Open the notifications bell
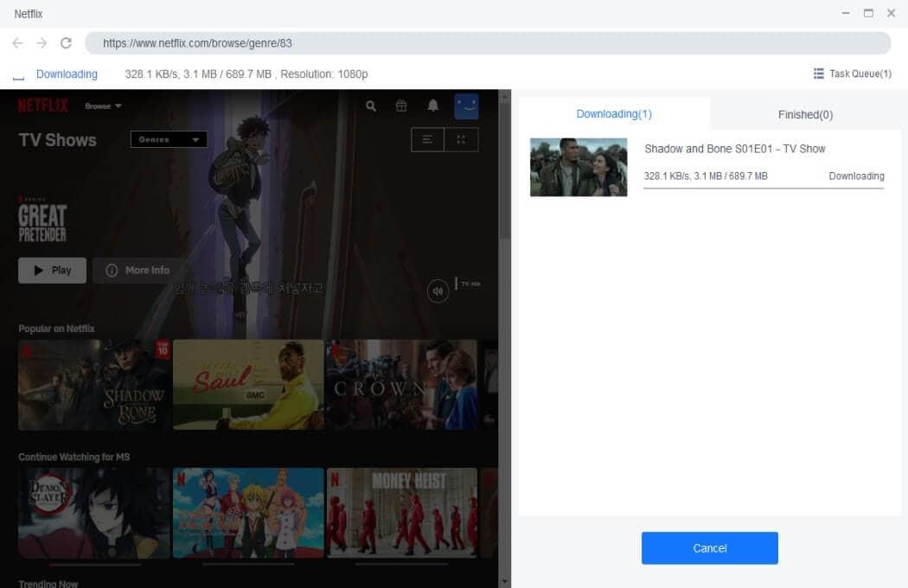908x588 pixels. (432, 105)
